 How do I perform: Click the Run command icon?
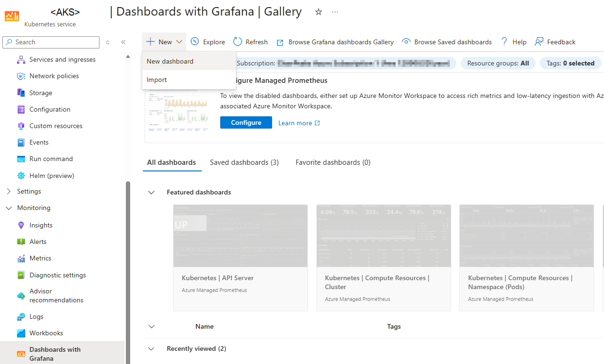click(21, 159)
